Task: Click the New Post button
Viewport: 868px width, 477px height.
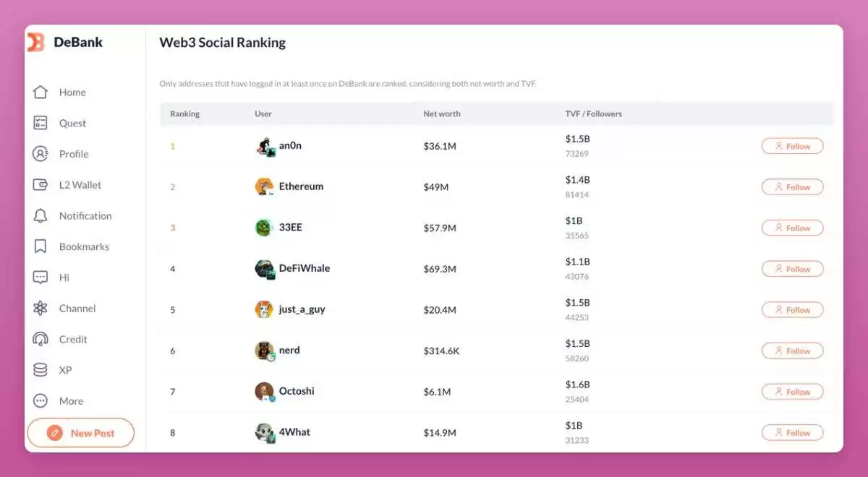Action: coord(81,433)
